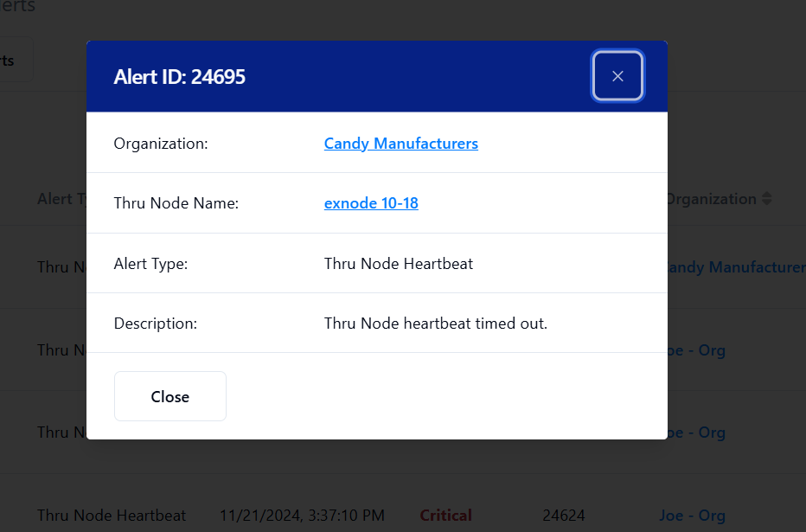Click the partially hidden Alert Type column header
Image resolution: width=806 pixels, height=532 pixels.
coord(61,199)
